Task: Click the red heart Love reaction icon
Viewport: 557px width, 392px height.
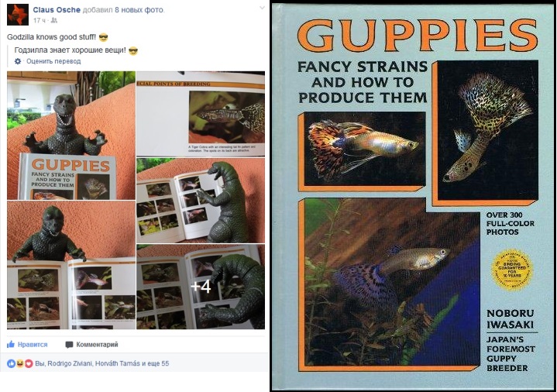Action: coord(29,363)
